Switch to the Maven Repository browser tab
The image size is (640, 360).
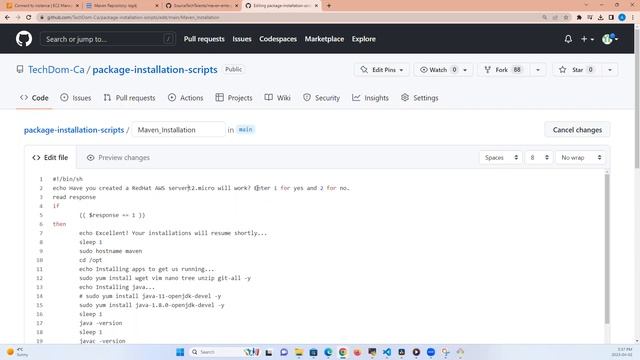pyautogui.click(x=122, y=6)
